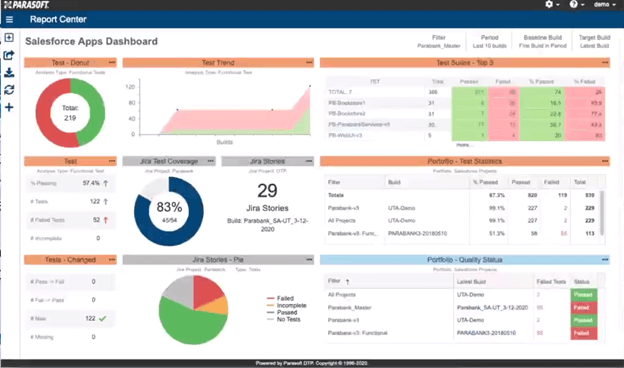Screen dimensions: 624x368
Task: Open the Test - Donut widget menu
Action: (x=112, y=62)
